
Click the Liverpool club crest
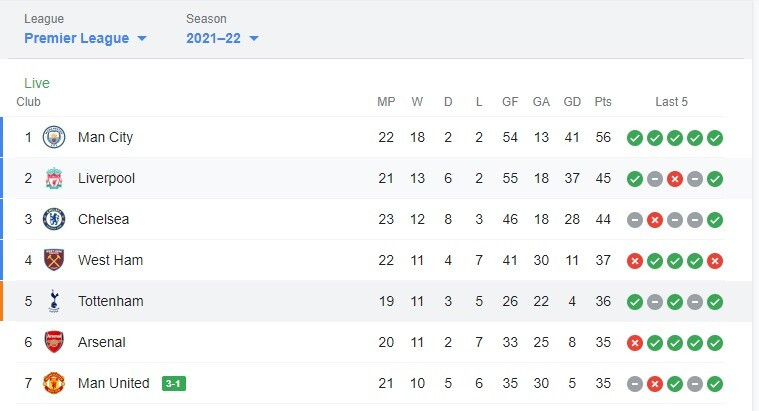(x=54, y=178)
